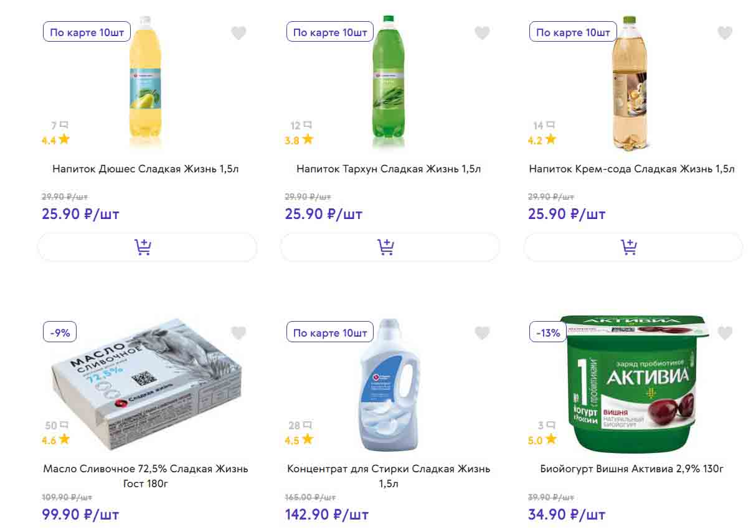Toggle favorite heart on Крем-сода drink
Viewport: 756px width, 532px height.
click(x=725, y=33)
